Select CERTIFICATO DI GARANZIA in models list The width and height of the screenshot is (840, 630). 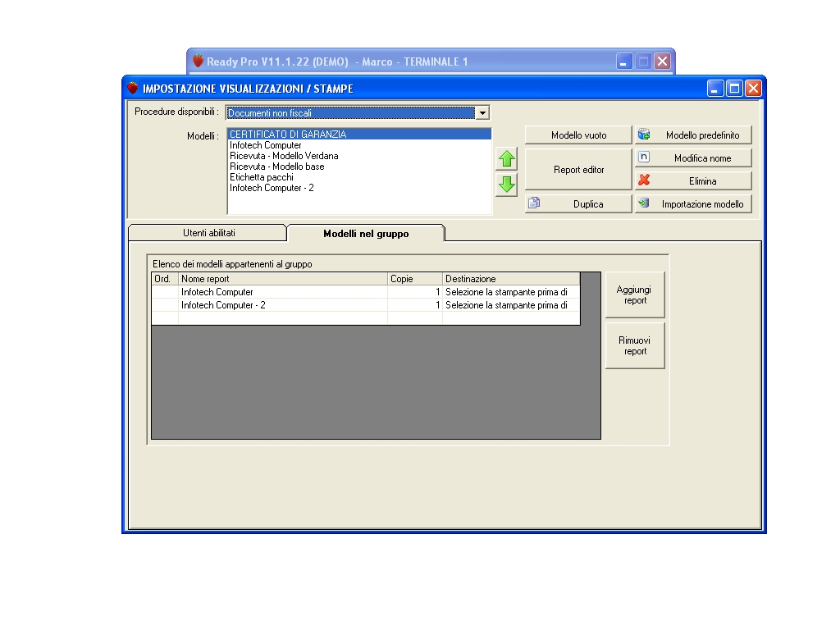click(359, 135)
